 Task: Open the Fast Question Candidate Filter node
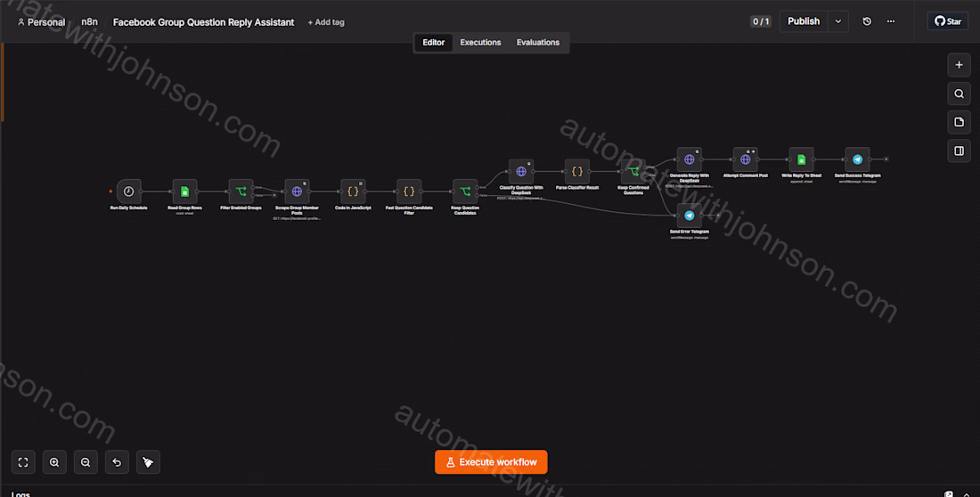[x=409, y=191]
